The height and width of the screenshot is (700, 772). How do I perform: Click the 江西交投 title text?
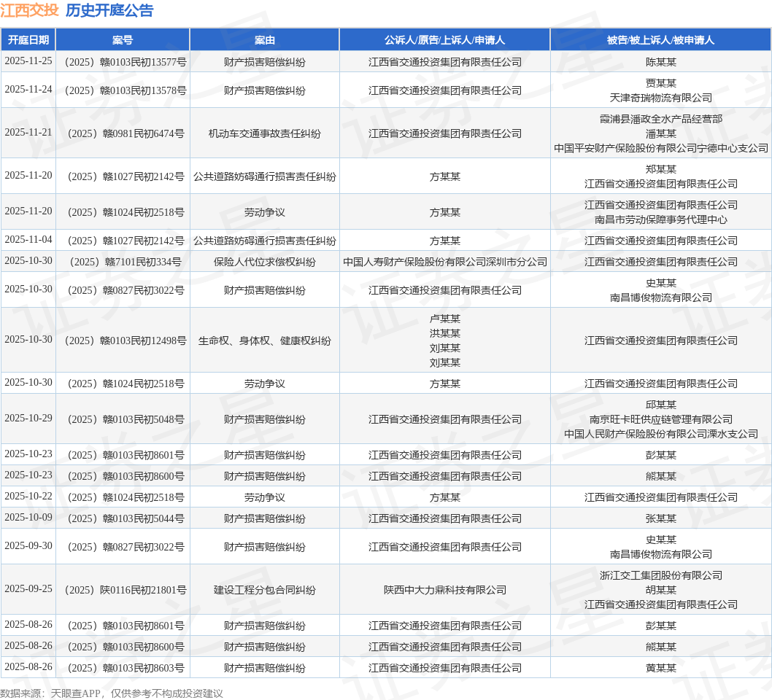(29, 10)
